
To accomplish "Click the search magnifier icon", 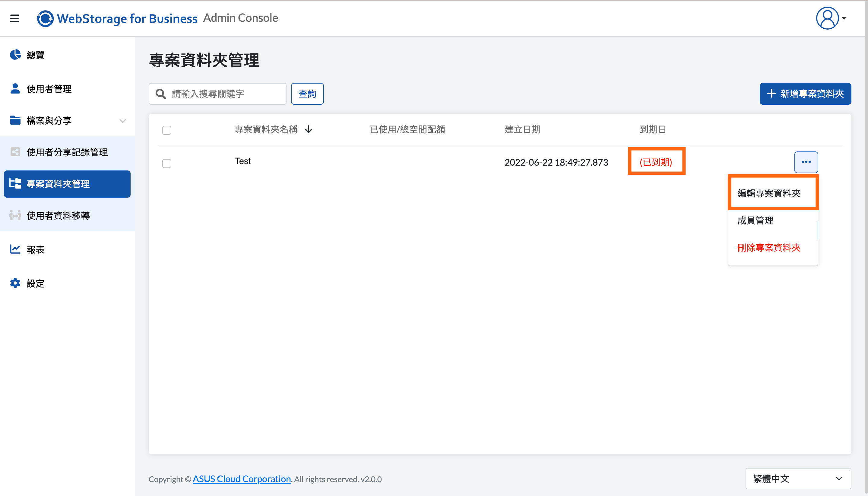I will click(x=160, y=94).
